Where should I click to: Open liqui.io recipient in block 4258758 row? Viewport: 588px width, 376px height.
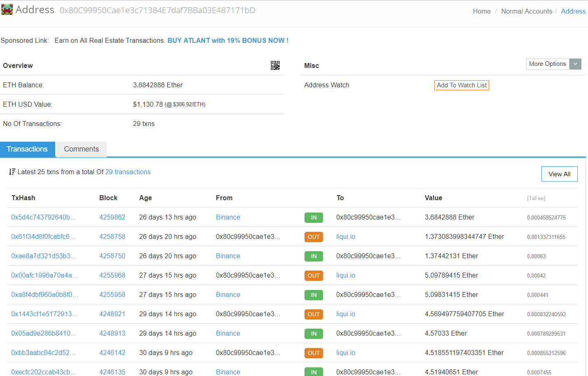(345, 236)
